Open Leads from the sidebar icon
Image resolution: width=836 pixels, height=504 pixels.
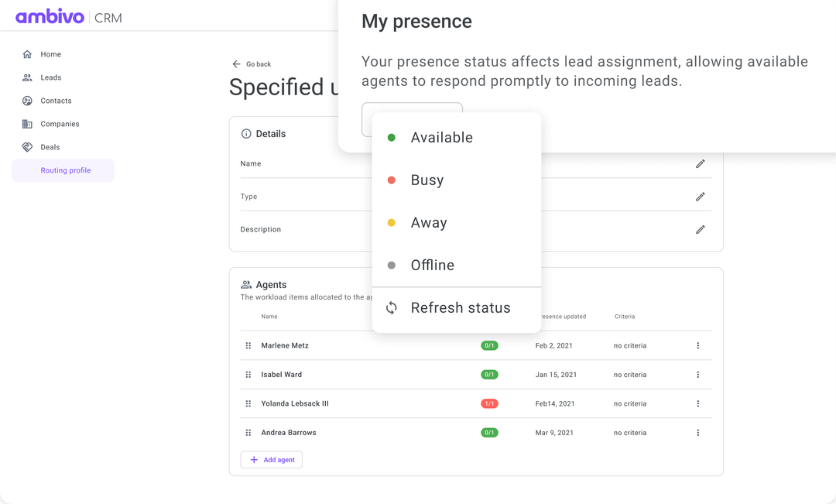(28, 77)
